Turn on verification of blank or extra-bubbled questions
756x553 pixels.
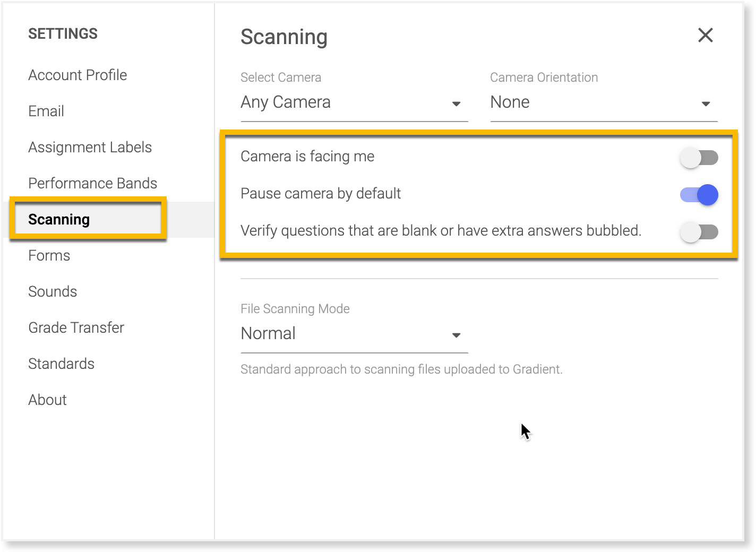point(699,232)
